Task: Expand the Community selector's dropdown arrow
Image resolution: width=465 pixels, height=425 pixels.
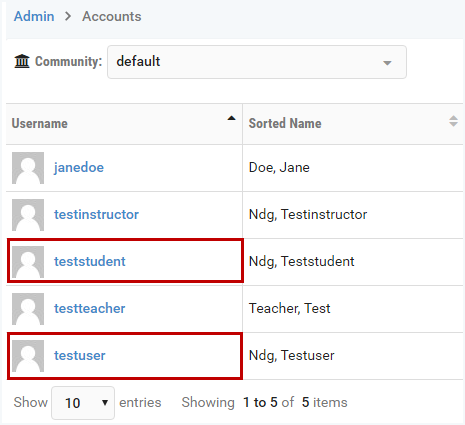Action: (x=387, y=63)
